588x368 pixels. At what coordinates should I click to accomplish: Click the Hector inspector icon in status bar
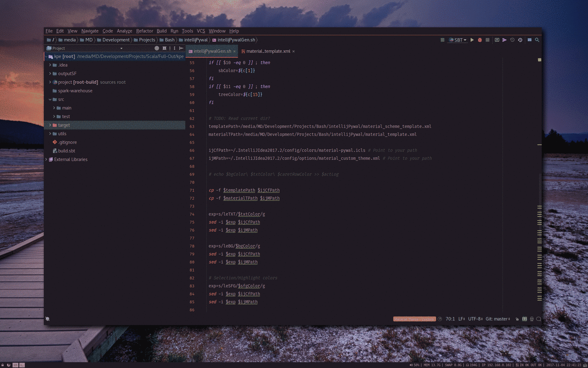pyautogui.click(x=532, y=319)
